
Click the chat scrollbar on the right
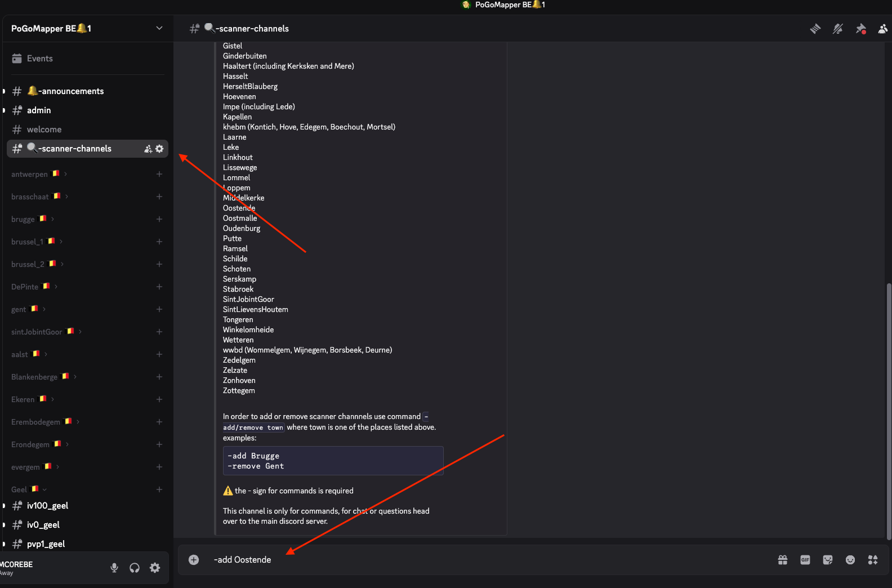(889, 411)
